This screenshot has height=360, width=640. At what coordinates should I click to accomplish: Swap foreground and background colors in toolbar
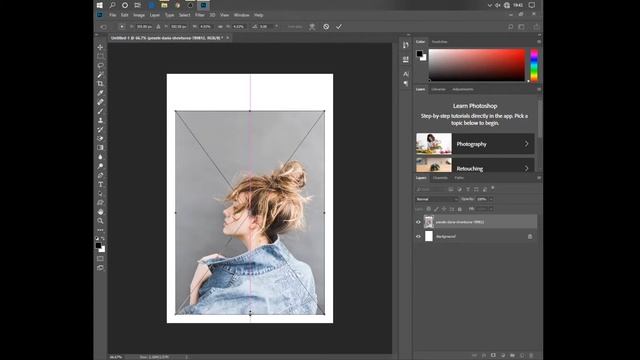[103, 238]
